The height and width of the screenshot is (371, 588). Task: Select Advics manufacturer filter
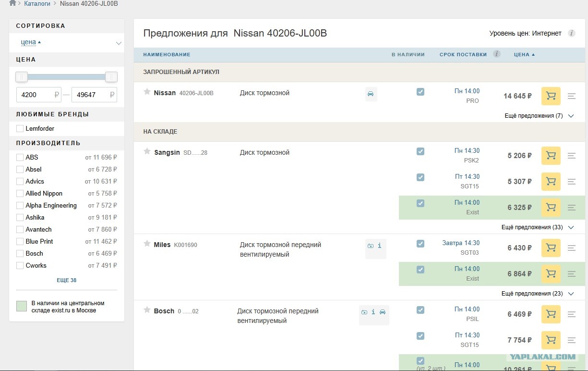tap(20, 181)
